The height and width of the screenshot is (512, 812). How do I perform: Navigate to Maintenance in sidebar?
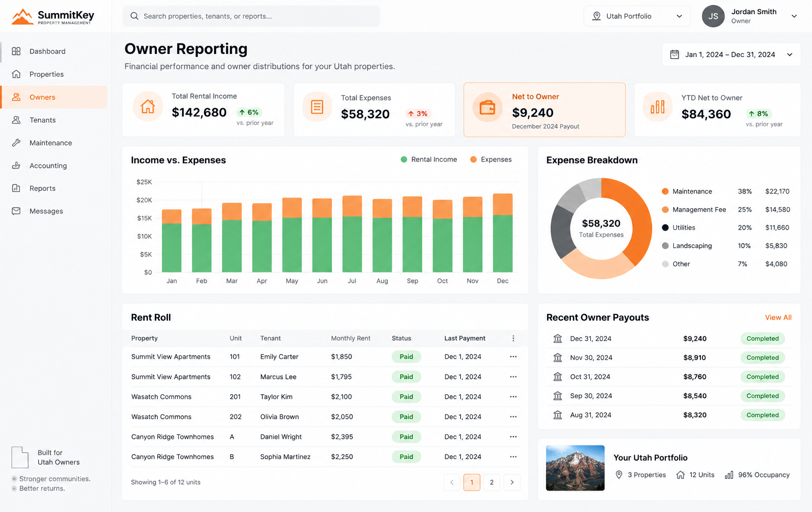tap(54, 143)
